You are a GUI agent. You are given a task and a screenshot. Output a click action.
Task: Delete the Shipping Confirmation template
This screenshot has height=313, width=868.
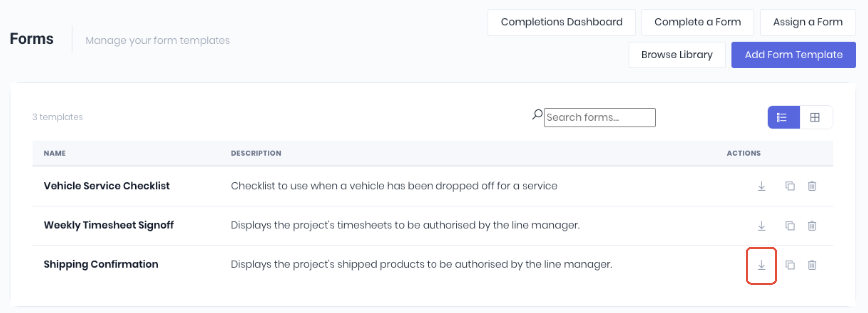click(812, 265)
